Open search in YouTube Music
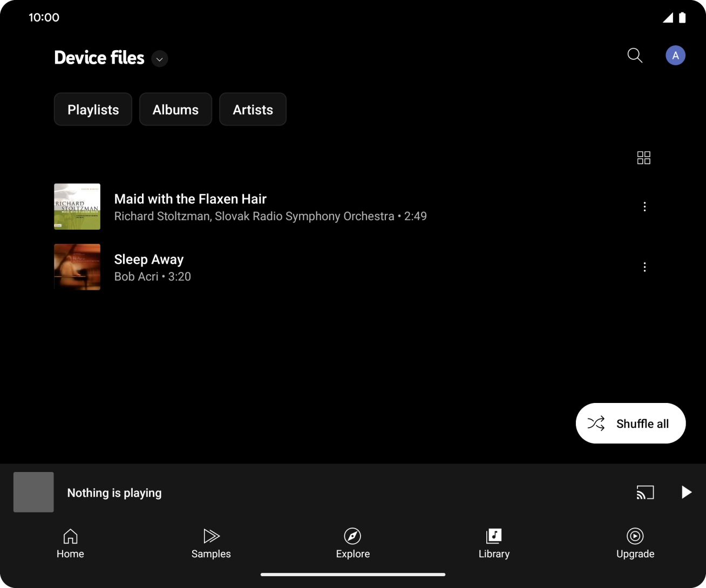 click(635, 56)
